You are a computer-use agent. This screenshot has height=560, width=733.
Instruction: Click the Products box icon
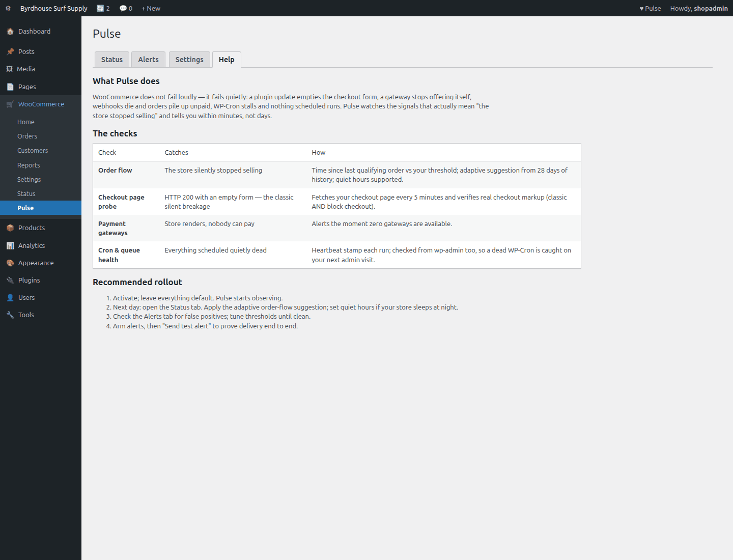tap(10, 228)
